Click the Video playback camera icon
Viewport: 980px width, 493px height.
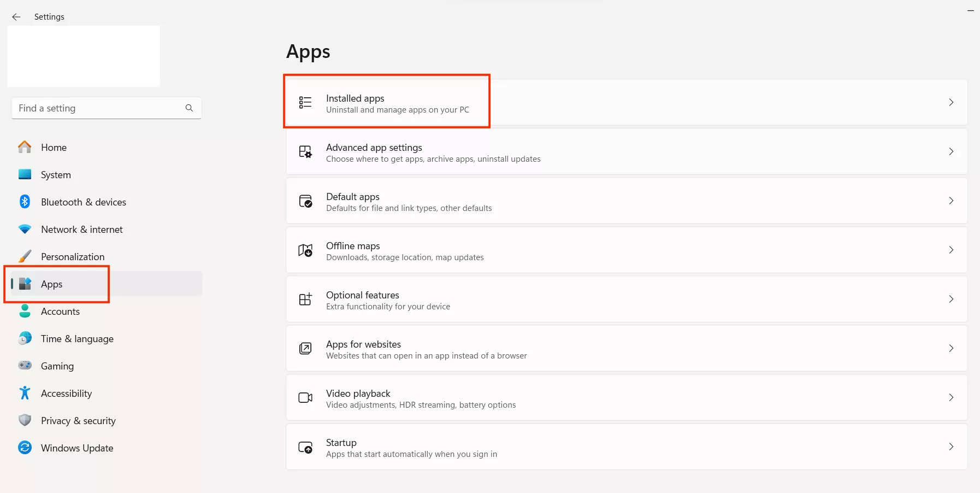coord(305,397)
